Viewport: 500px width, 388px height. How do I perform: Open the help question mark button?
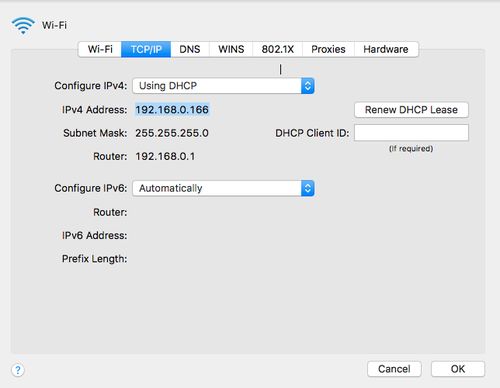[18, 370]
